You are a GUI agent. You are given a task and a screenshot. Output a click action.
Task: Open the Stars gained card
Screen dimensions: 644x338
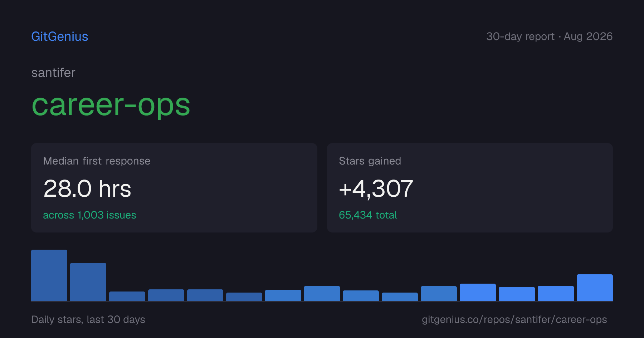coord(470,188)
